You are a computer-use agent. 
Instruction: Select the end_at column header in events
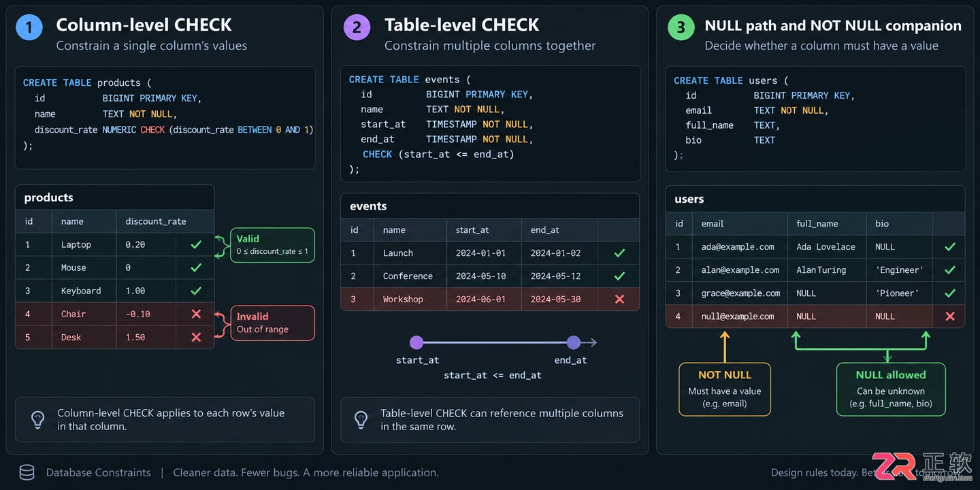coord(544,229)
